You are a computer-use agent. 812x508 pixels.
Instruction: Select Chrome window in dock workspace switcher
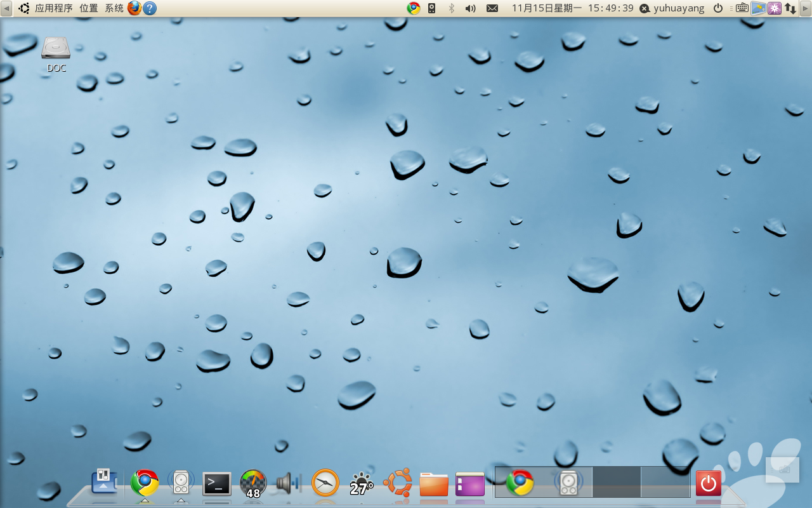520,483
